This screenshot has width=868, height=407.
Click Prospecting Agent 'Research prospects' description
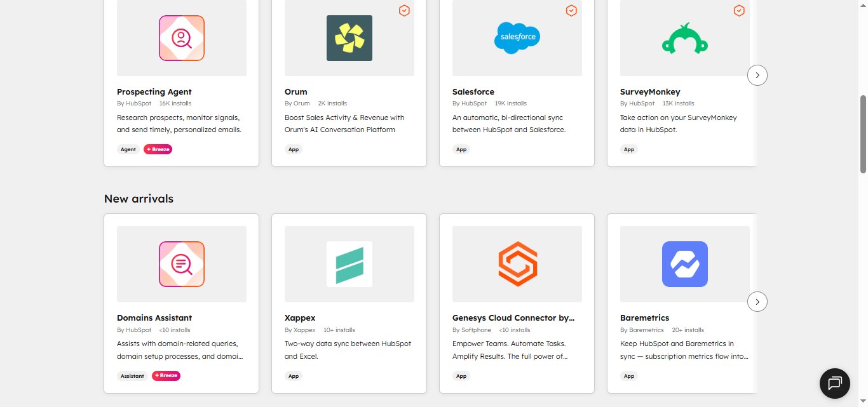click(179, 124)
